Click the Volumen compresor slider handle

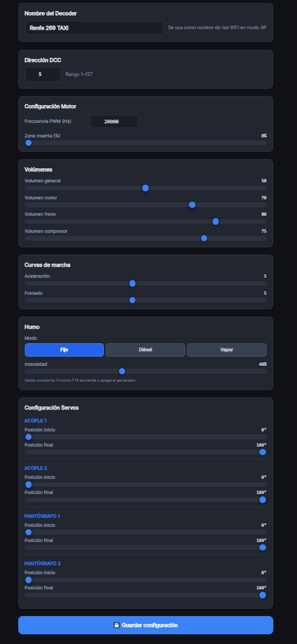click(204, 238)
